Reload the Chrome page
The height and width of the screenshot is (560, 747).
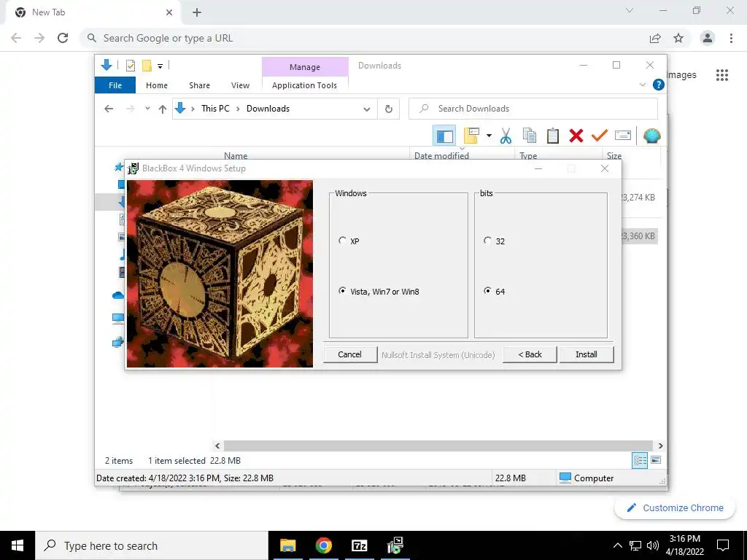pyautogui.click(x=63, y=38)
